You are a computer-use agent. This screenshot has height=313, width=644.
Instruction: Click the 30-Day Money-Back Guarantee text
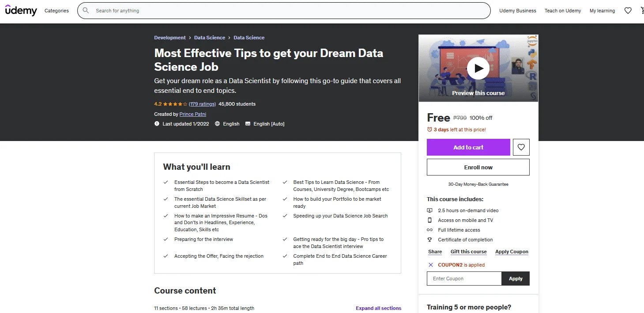point(478,184)
